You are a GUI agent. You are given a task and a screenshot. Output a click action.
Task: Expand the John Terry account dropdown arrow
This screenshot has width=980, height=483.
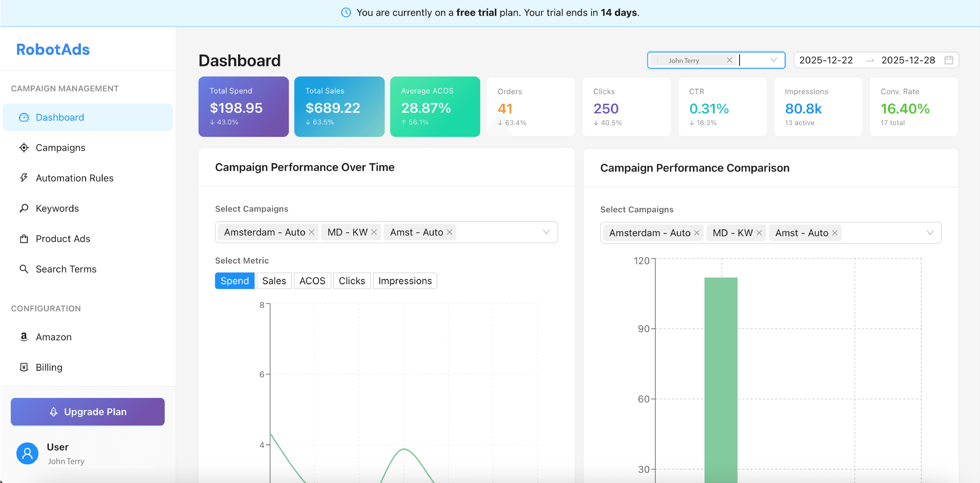tap(773, 60)
